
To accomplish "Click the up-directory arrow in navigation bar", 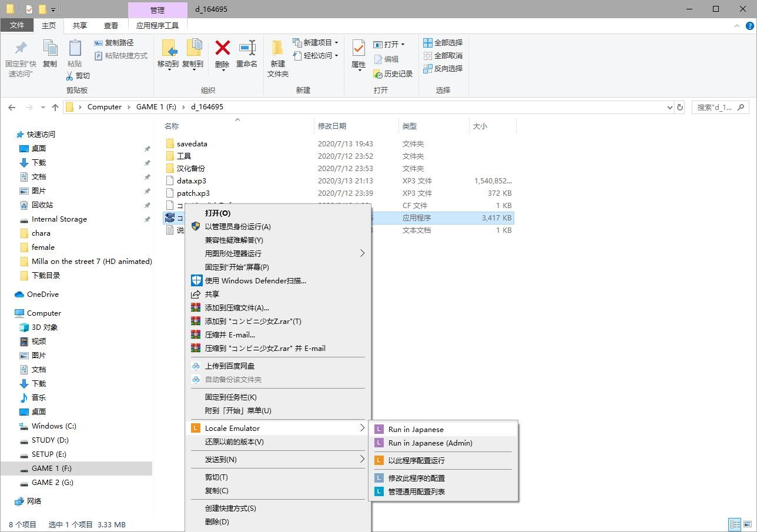I will click(55, 107).
